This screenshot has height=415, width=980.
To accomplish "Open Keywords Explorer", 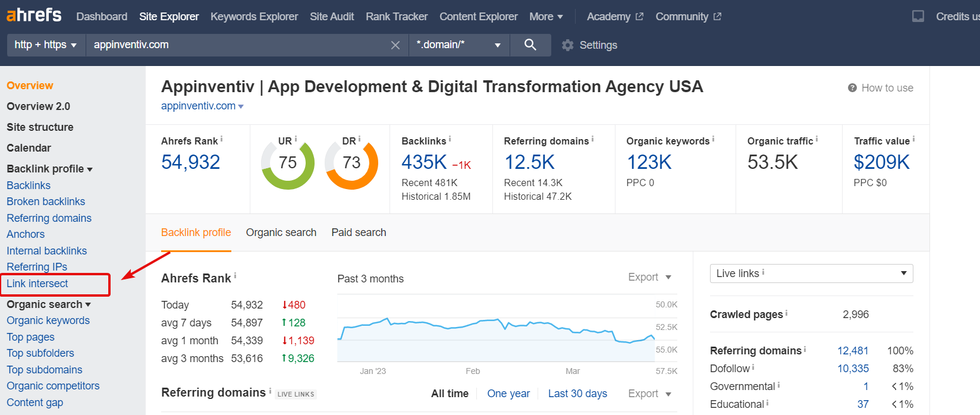I will [x=254, y=17].
